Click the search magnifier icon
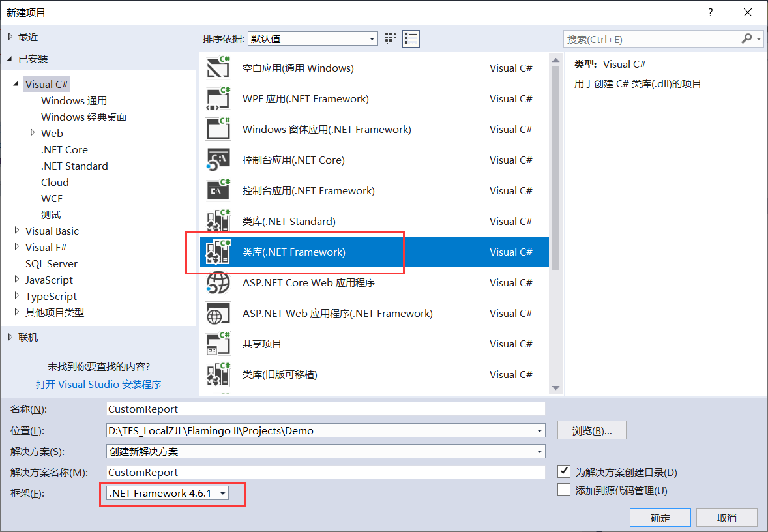Viewport: 768px width, 532px height. [747, 39]
